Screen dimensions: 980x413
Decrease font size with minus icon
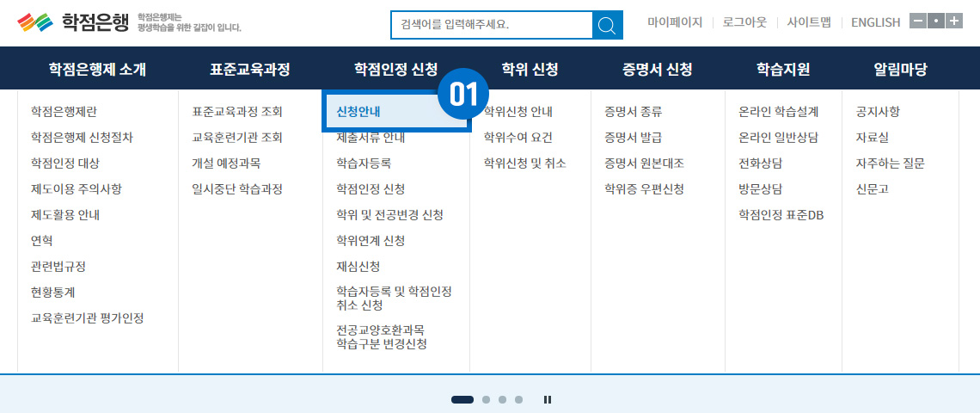917,22
